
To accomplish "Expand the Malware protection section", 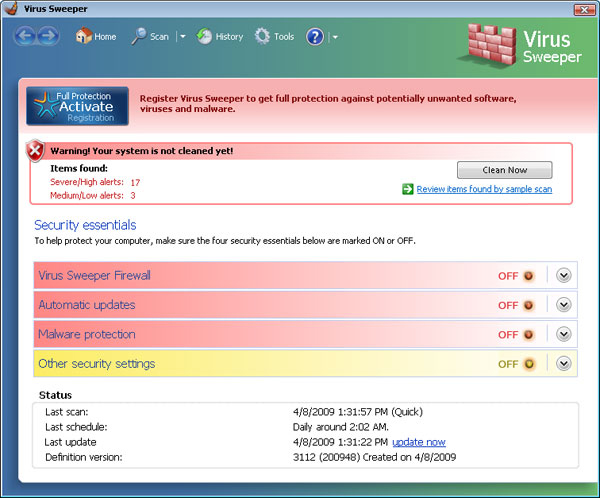I will (x=564, y=334).
